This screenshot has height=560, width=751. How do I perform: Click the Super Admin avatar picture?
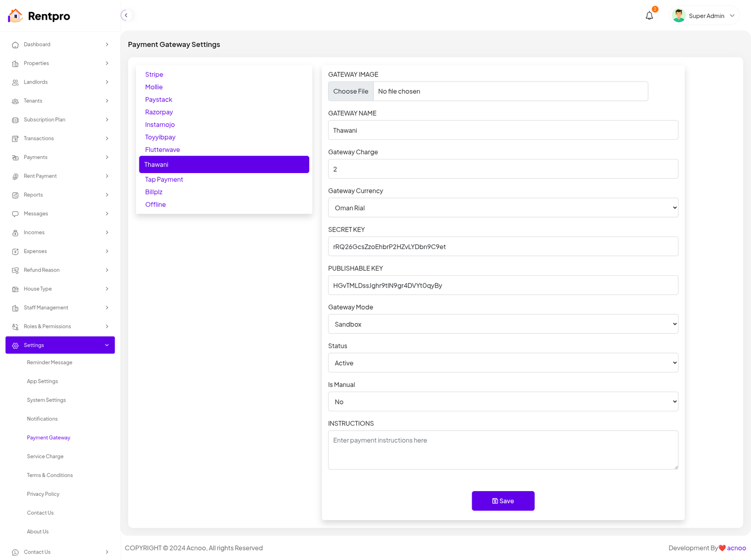point(678,15)
